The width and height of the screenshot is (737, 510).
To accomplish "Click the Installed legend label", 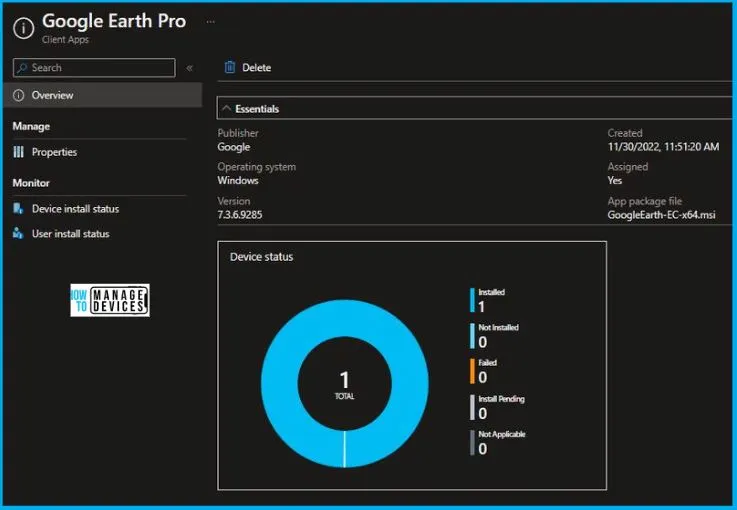I will 491,292.
